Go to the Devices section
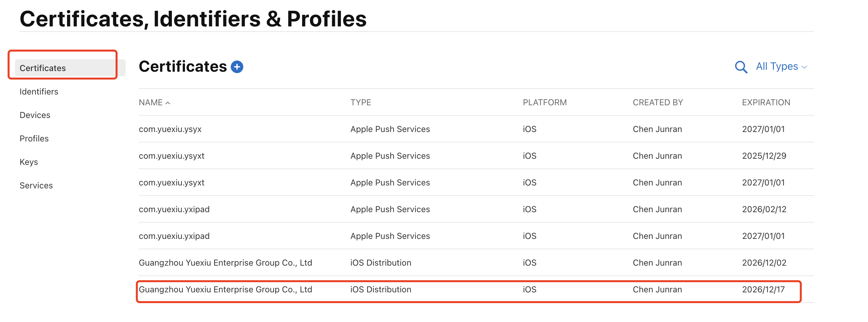The height and width of the screenshot is (322, 868). tap(35, 115)
